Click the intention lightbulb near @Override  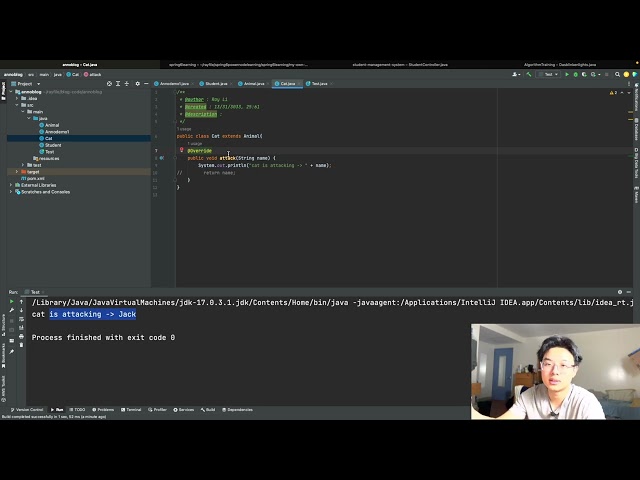pos(182,150)
